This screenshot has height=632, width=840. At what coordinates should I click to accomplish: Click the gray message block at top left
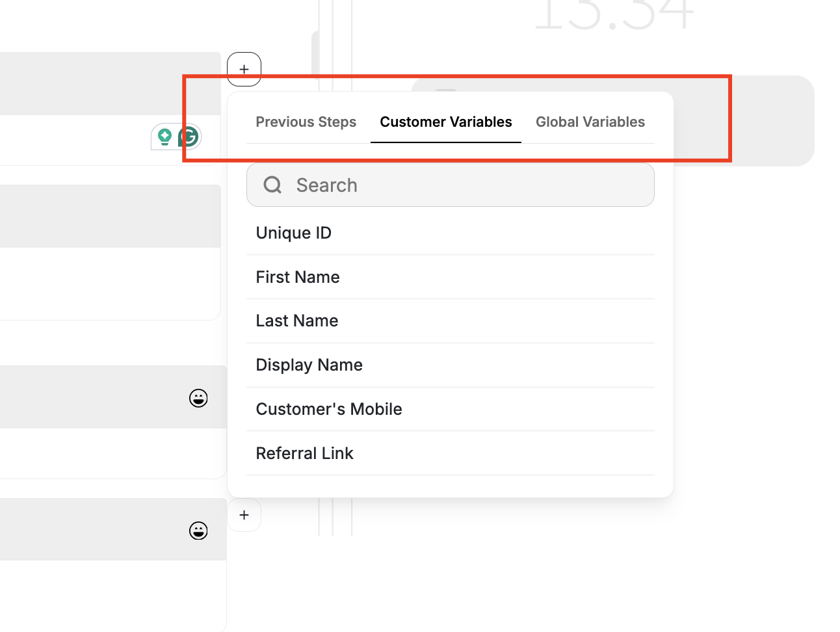coord(111,83)
